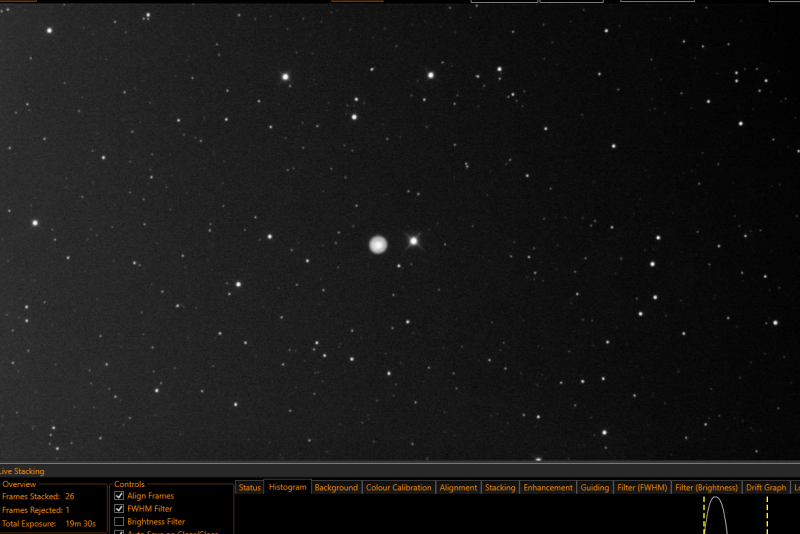This screenshot has height=534, width=800.
Task: Click the Overview group label
Action: (19, 484)
